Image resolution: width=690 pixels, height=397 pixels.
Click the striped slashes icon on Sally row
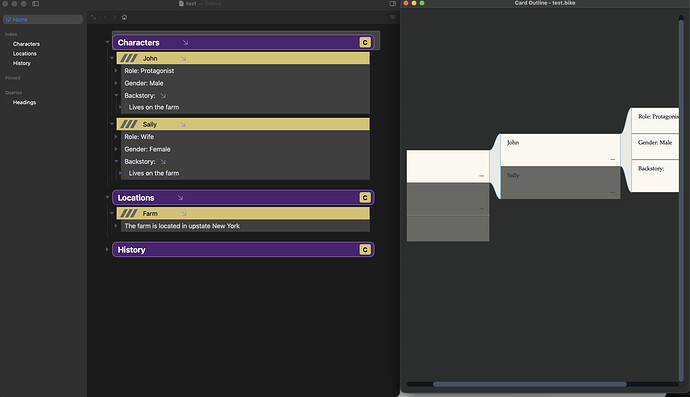coord(129,125)
